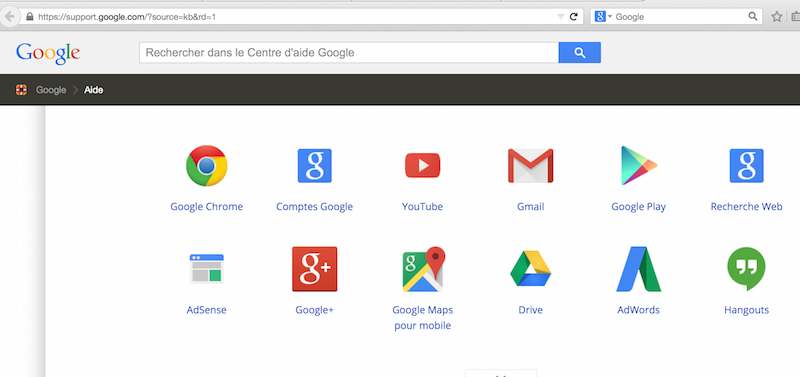Open the AdWords icon
The height and width of the screenshot is (377, 800).
(639, 269)
